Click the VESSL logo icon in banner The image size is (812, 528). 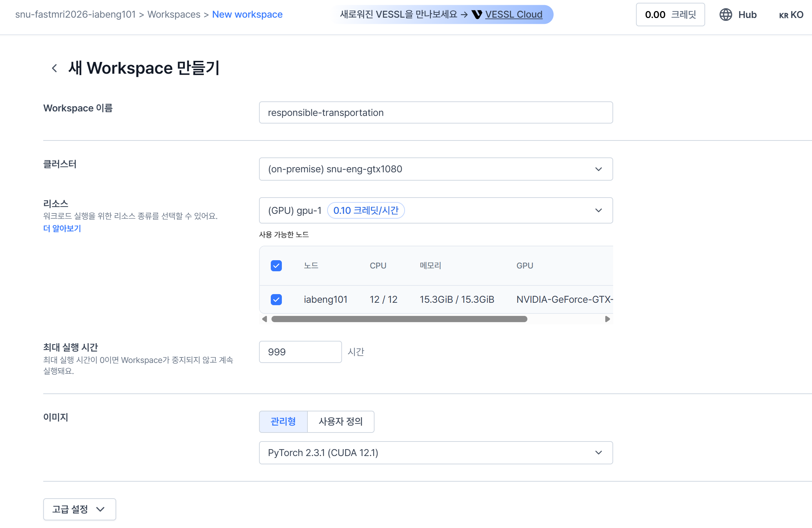tap(477, 15)
